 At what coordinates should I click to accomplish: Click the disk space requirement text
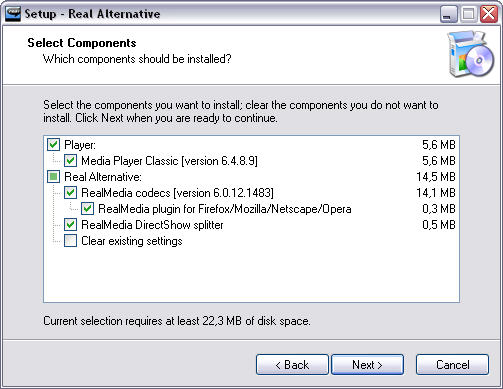tap(177, 321)
